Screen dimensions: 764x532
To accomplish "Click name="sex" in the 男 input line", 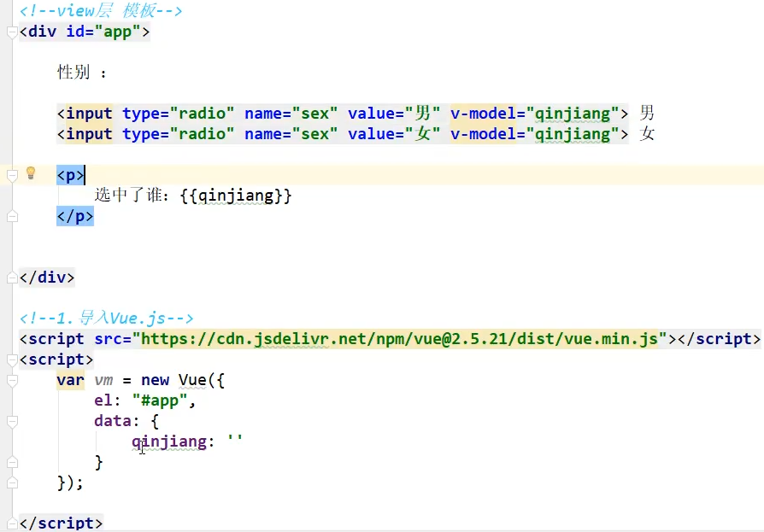I will point(291,114).
